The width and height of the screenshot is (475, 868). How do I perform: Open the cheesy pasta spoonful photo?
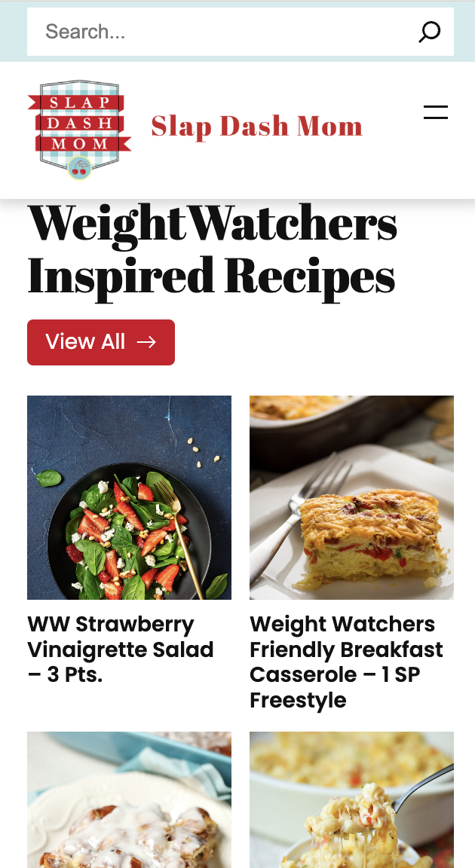351,800
